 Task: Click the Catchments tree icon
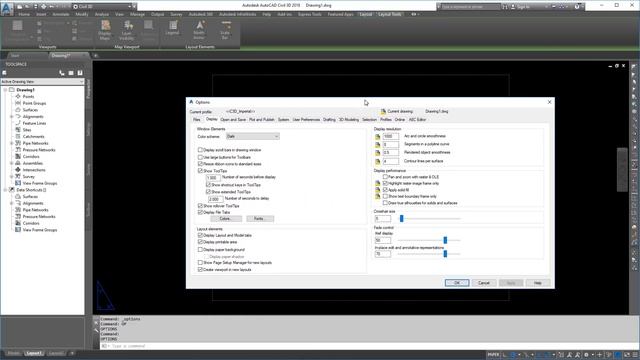[18, 136]
